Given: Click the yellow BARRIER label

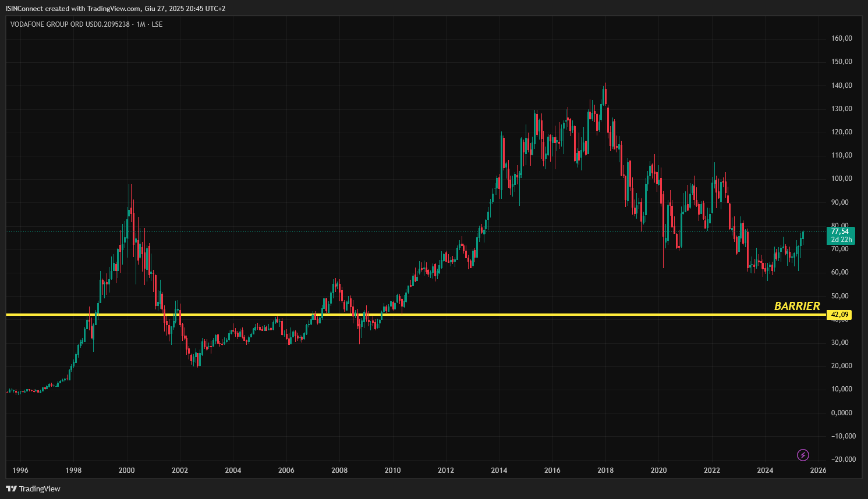Looking at the screenshot, I should [797, 306].
